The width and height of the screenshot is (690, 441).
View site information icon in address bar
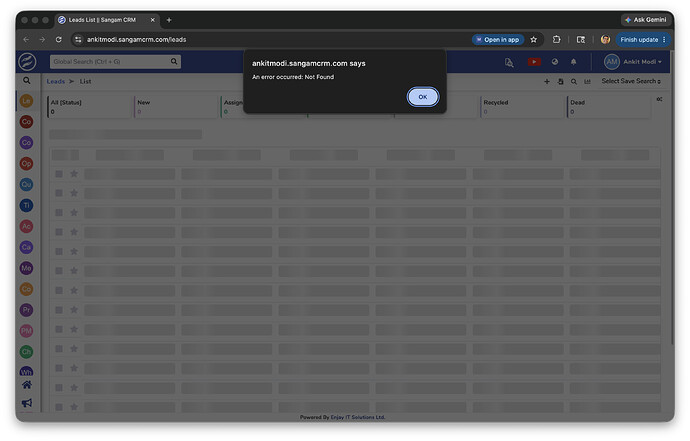[x=78, y=40]
